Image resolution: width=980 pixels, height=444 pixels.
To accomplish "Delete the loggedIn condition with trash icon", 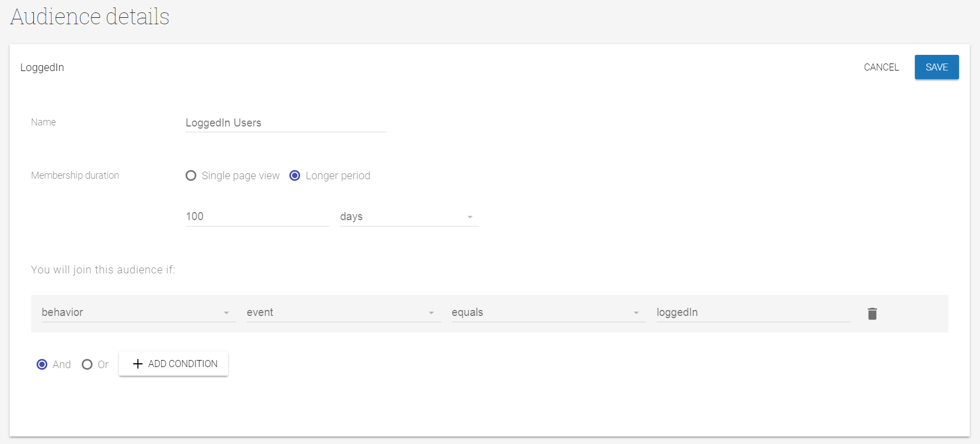I will [872, 313].
